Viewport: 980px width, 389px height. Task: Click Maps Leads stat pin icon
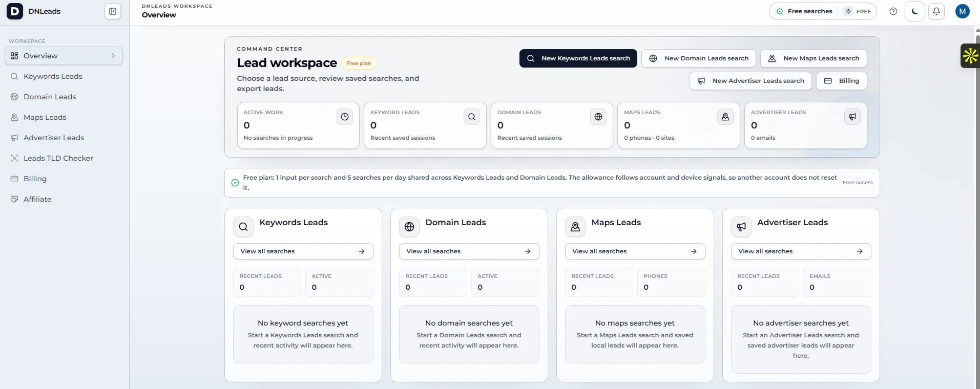pyautogui.click(x=725, y=117)
